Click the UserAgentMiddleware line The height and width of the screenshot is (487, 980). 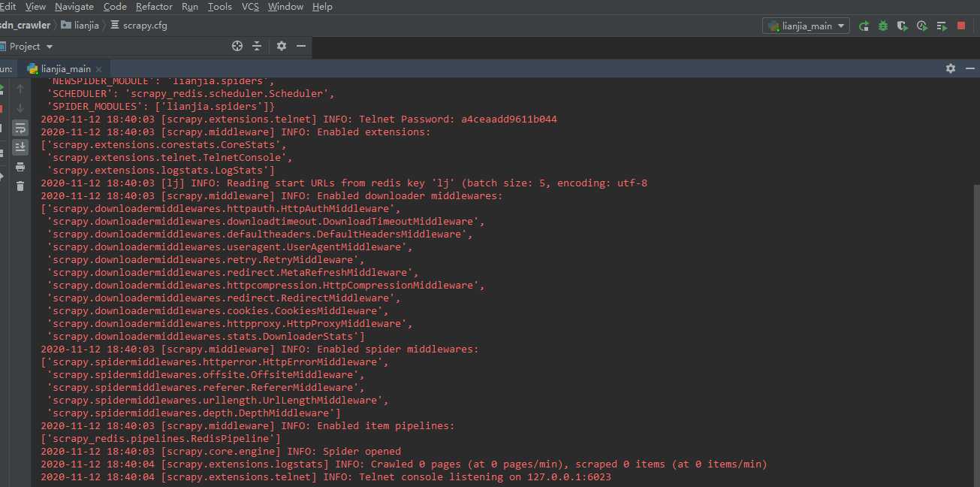pos(230,247)
